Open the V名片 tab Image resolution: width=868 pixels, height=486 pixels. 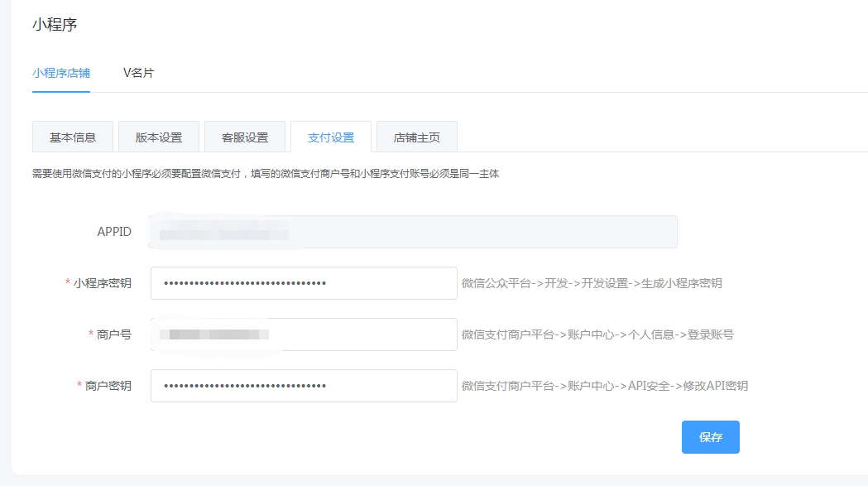click(x=138, y=73)
